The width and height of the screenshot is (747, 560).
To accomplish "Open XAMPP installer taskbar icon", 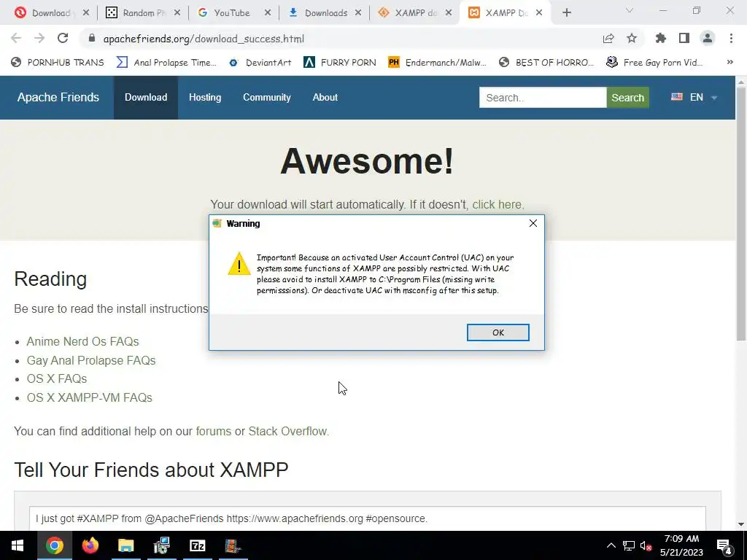I will [233, 545].
